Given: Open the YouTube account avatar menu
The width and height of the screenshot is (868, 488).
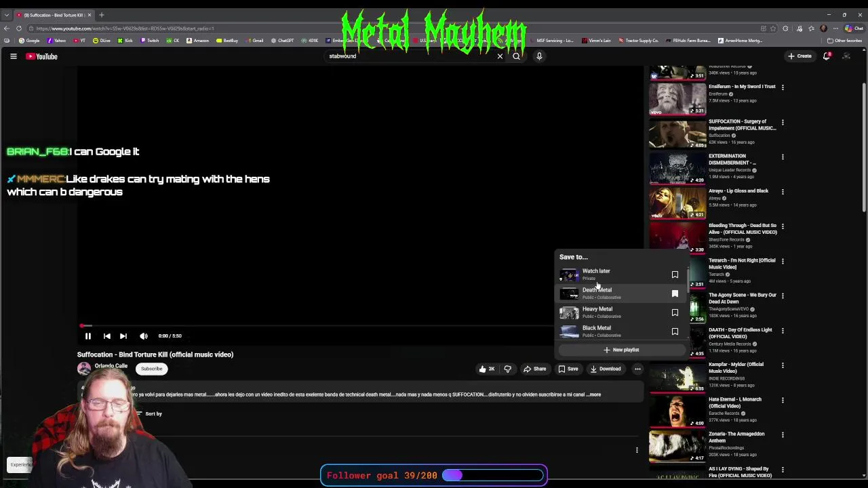Looking at the screenshot, I should pyautogui.click(x=846, y=56).
